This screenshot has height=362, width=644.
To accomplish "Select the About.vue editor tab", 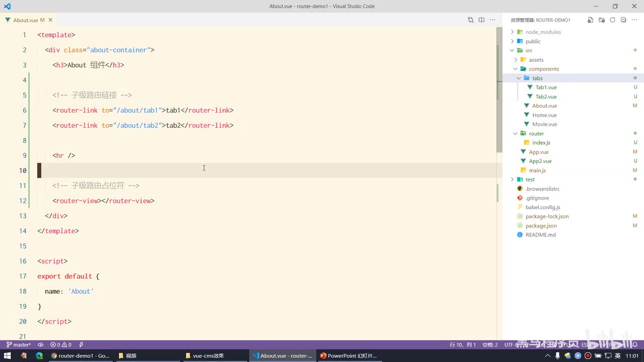I will tap(29, 20).
